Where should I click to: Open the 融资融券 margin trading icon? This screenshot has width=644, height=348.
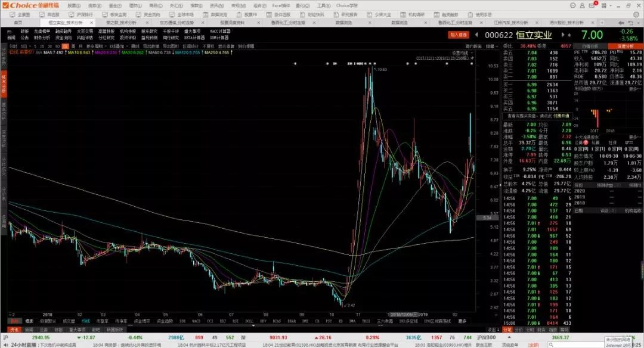pos(436,14)
